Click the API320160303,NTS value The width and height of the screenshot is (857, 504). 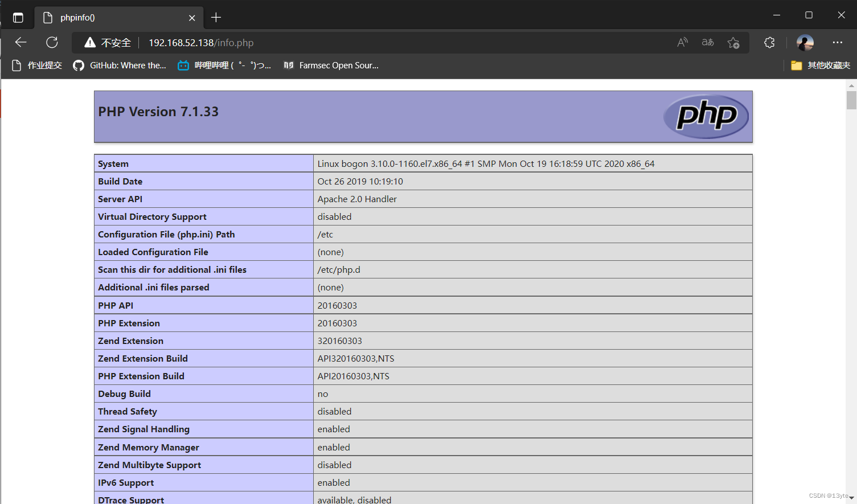356,358
